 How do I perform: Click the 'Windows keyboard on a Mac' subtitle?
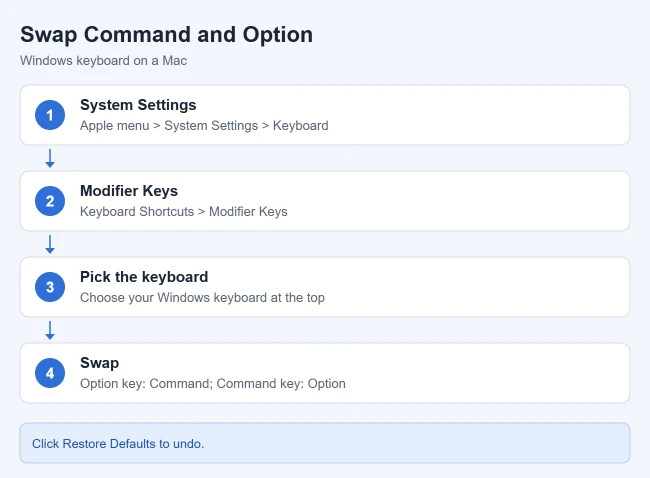(104, 61)
